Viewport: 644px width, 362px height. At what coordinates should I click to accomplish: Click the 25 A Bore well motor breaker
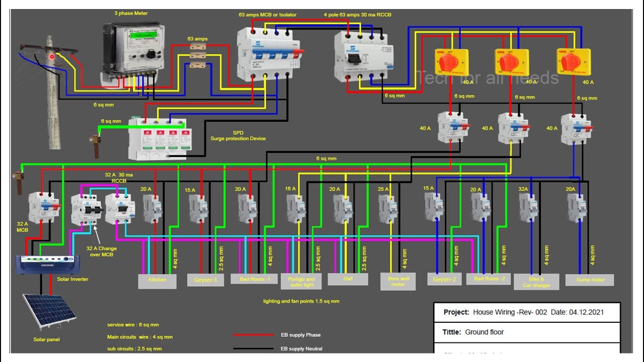388,209
